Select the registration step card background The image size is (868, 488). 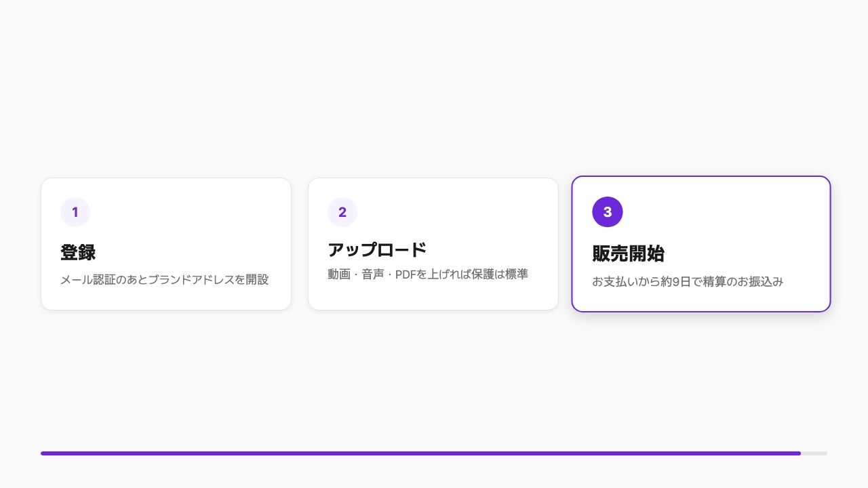tap(166, 244)
